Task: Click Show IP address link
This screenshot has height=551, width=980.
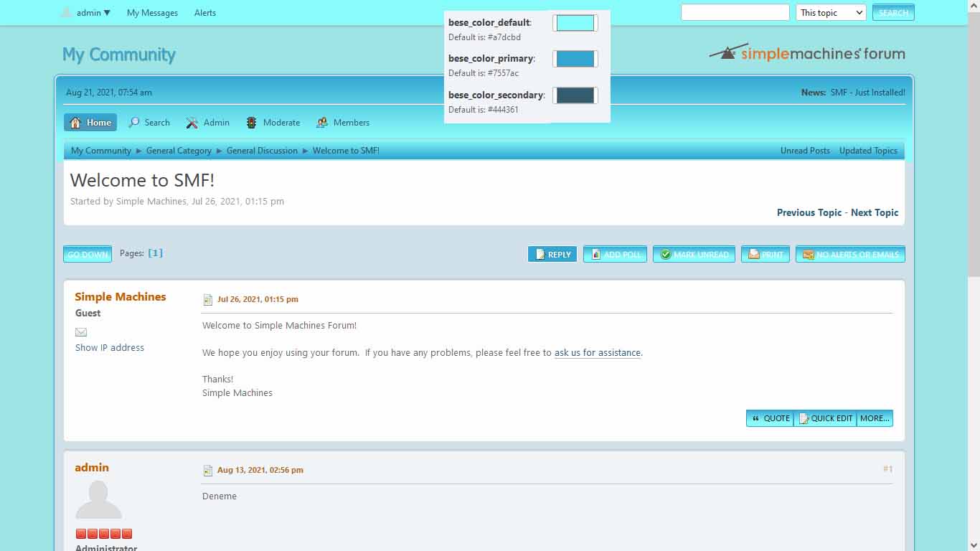Action: [110, 347]
